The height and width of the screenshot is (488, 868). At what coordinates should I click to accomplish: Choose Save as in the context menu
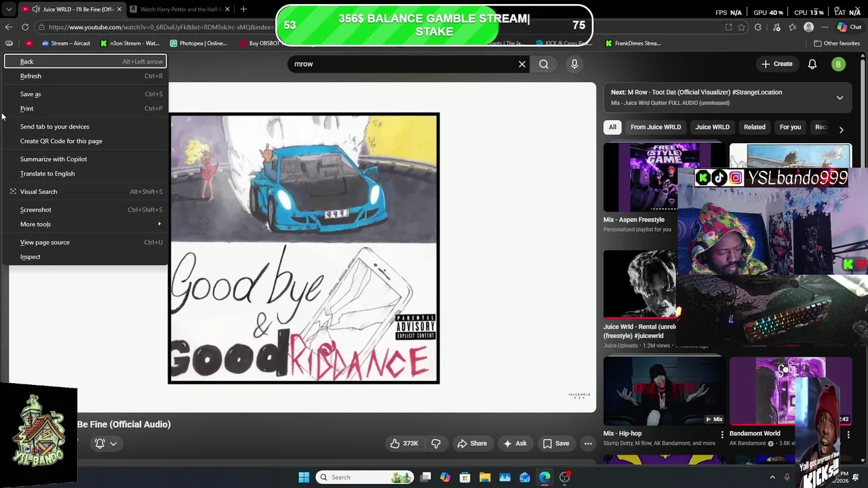[x=85, y=94]
